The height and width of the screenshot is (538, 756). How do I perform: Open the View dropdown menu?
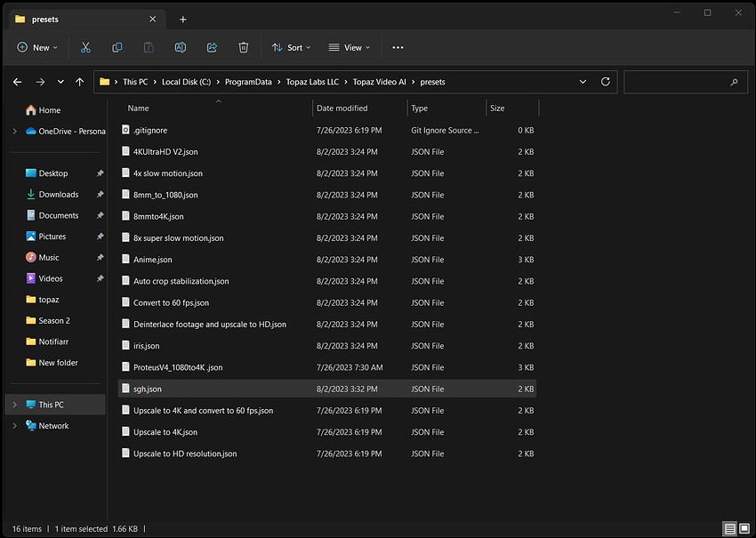pyautogui.click(x=349, y=47)
